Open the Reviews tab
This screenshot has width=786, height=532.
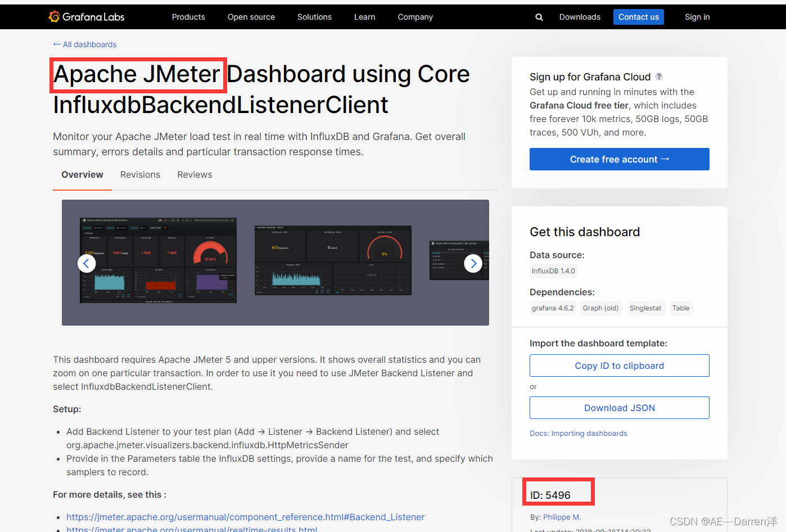(x=195, y=174)
